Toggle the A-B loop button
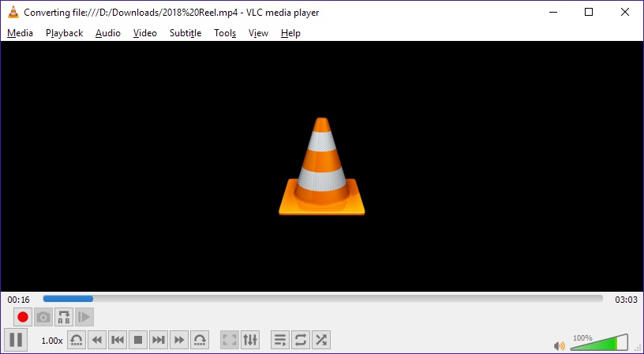Viewport: 644px width, 354px height. point(64,317)
